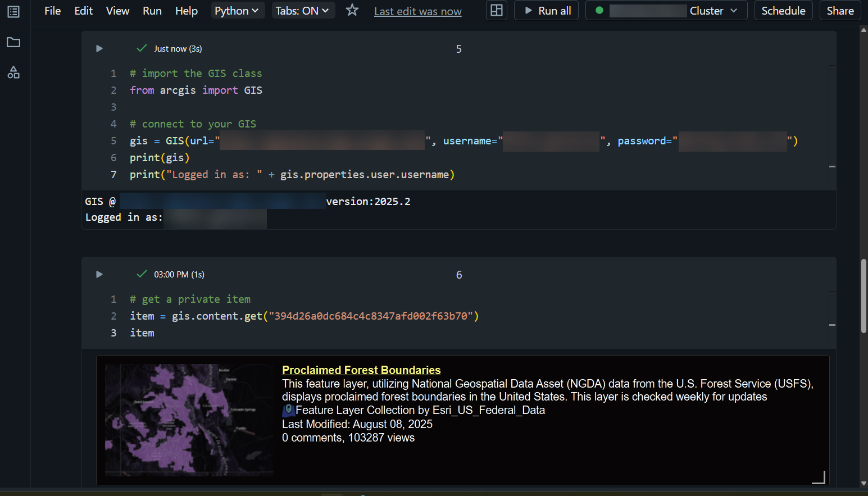Screen dimensions: 868x496
Task: Open the assets shapes icon in sidebar
Action: coord(13,72)
